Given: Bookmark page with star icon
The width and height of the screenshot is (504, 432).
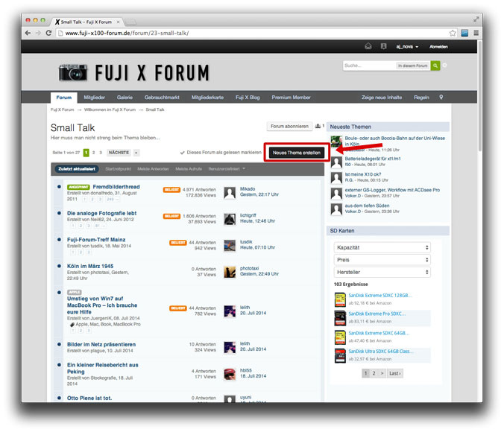Looking at the screenshot, I should point(453,33).
